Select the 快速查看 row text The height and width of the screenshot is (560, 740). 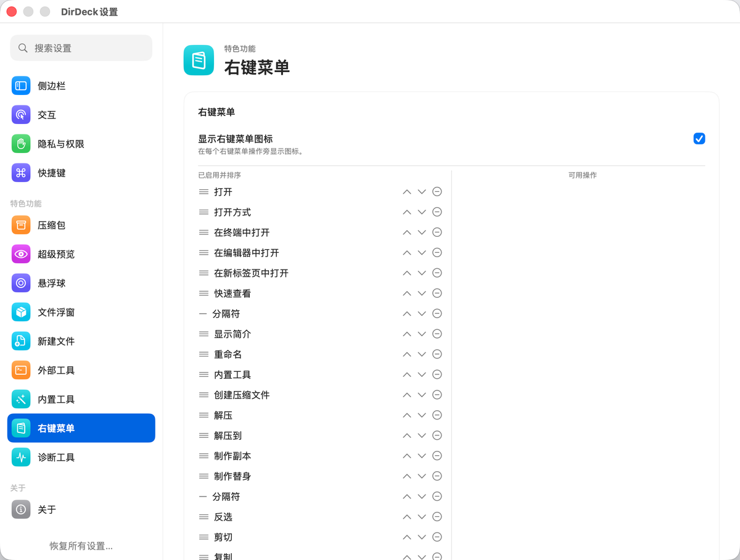[232, 293]
